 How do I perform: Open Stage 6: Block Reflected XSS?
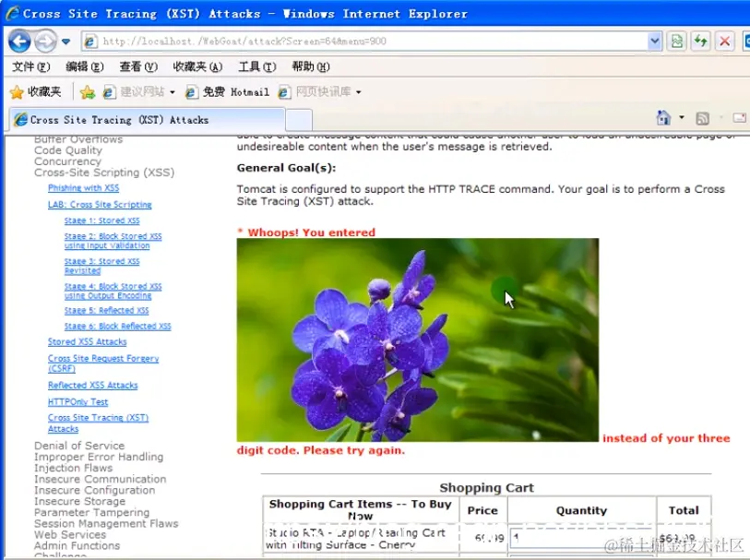[118, 327]
